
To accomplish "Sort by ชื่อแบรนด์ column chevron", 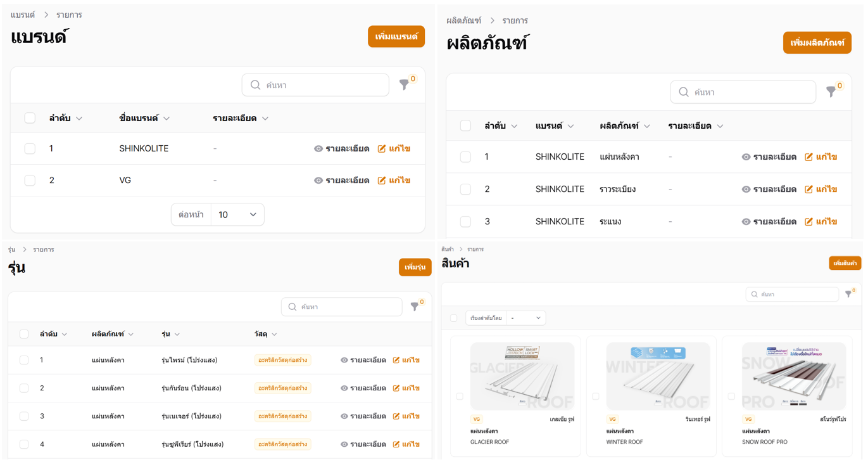I will pyautogui.click(x=167, y=119).
